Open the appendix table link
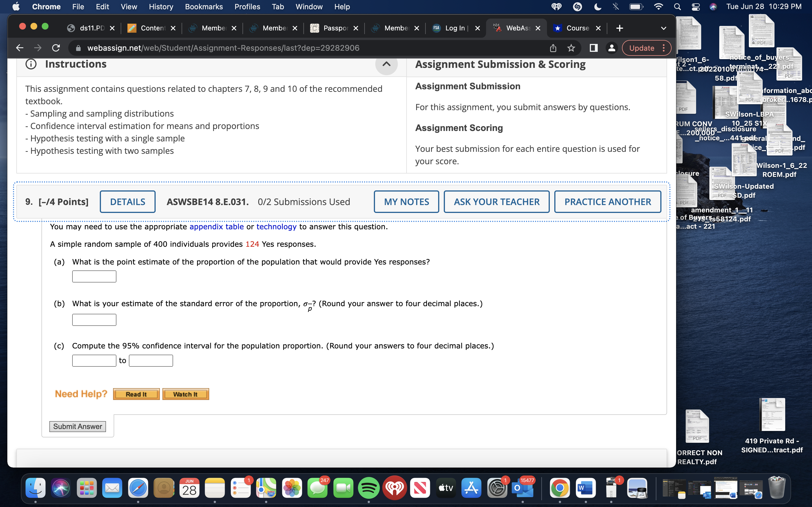The image size is (812, 507). click(x=217, y=227)
